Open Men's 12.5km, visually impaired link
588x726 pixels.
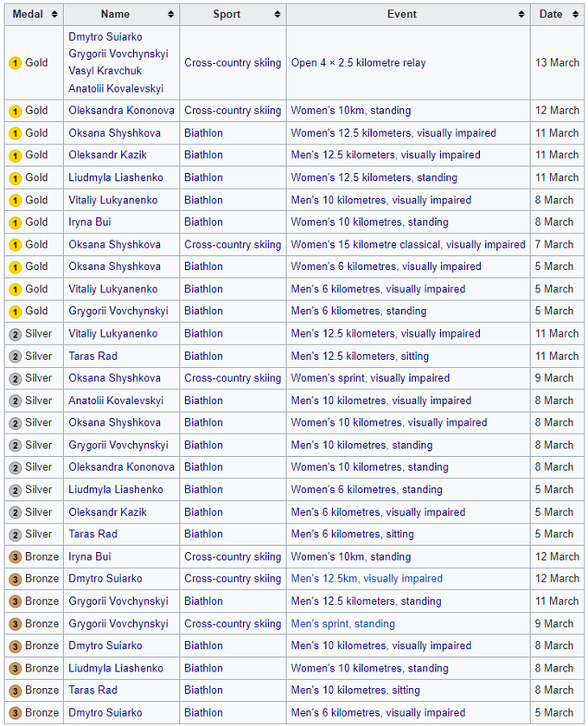366,579
